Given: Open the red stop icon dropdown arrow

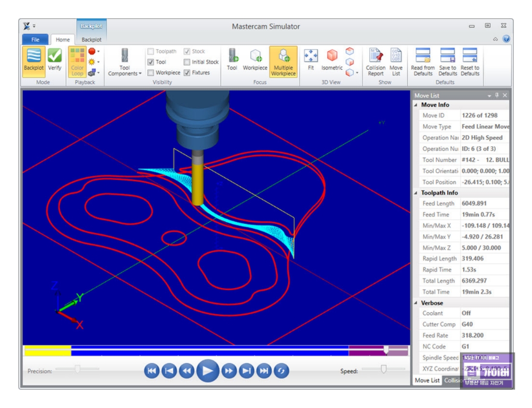Looking at the screenshot, I should (98, 52).
